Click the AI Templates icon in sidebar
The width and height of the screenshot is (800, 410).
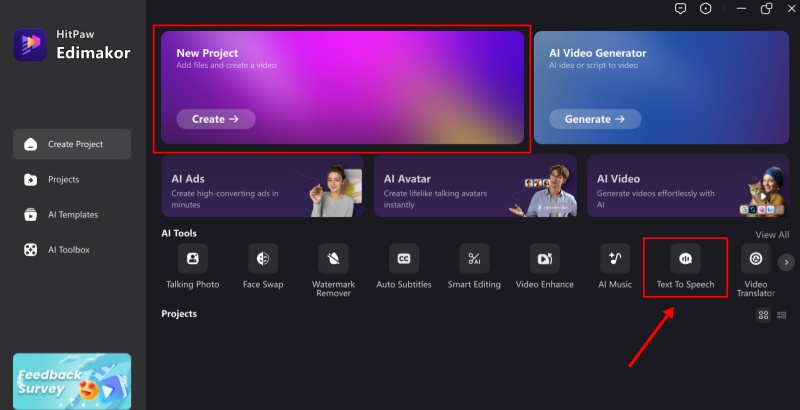[31, 215]
